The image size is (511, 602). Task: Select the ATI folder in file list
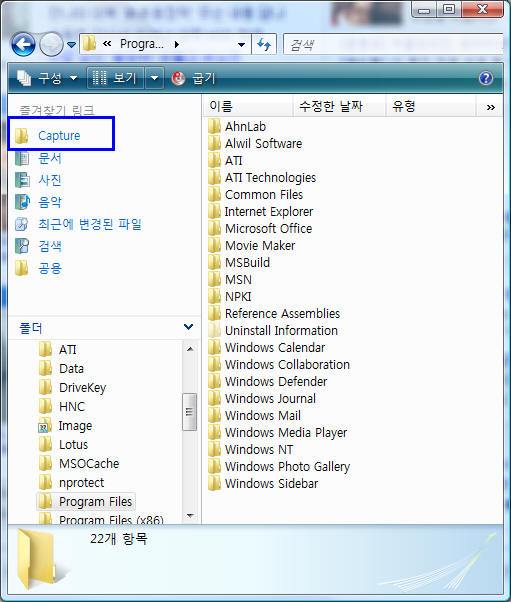click(225, 160)
